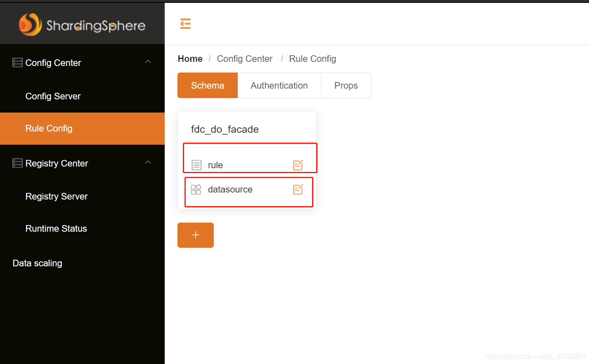Open Data scaling menu item
This screenshot has height=364, width=589.
pyautogui.click(x=82, y=263)
